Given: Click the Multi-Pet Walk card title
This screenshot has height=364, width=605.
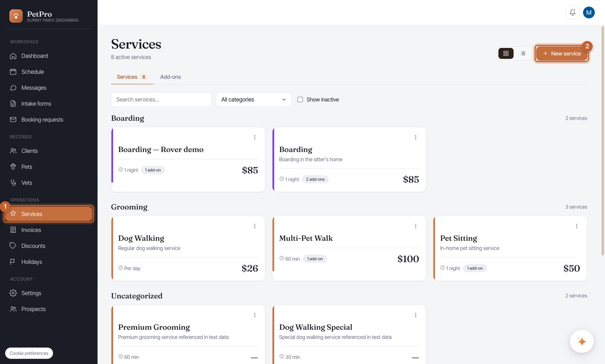Looking at the screenshot, I should tap(306, 238).
